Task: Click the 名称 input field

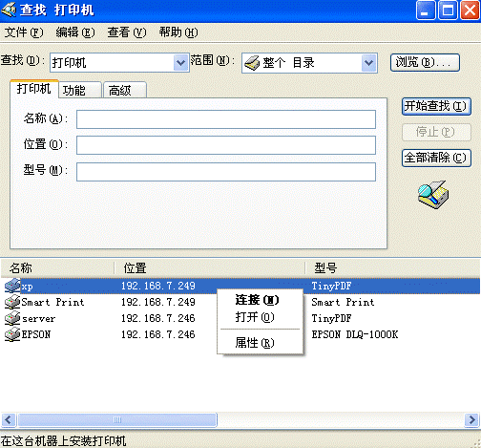Action: click(x=226, y=119)
